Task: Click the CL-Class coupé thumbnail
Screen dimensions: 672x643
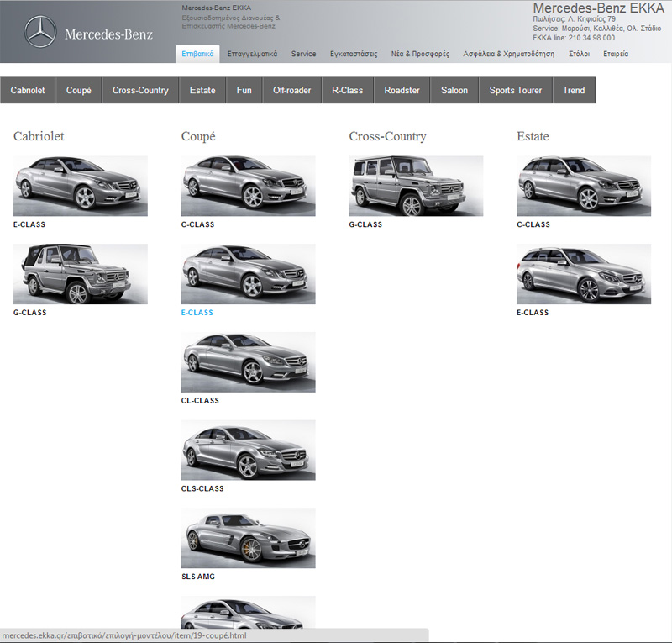Action: [x=249, y=362]
